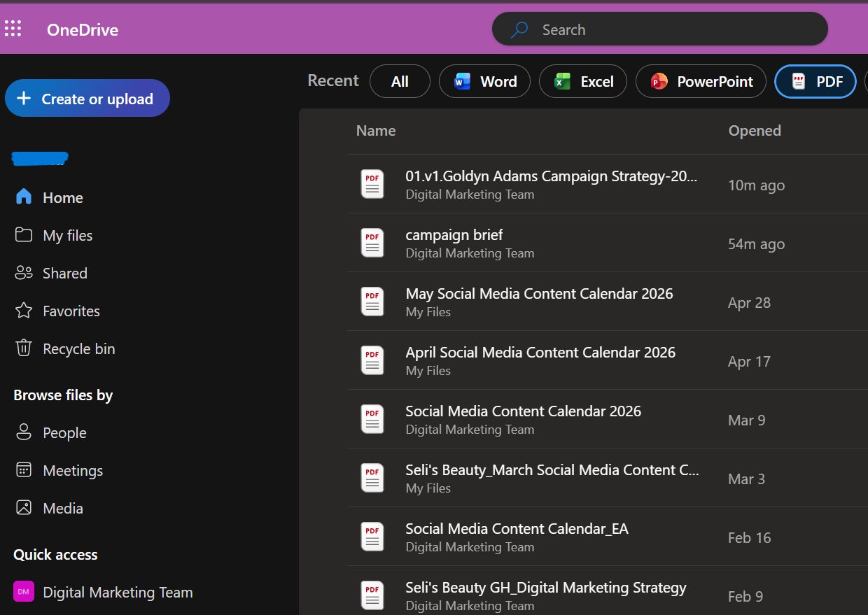Click the Excel icon in filter chip
This screenshot has width=868, height=615.
[563, 81]
